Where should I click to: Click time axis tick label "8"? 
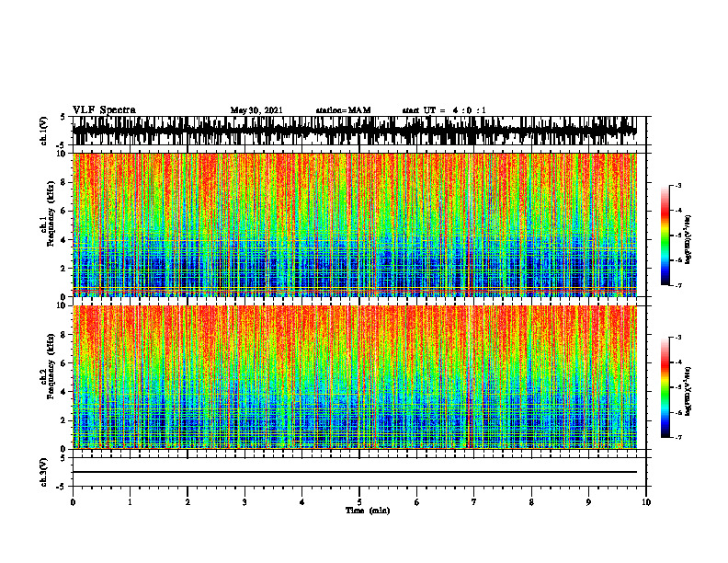click(531, 502)
